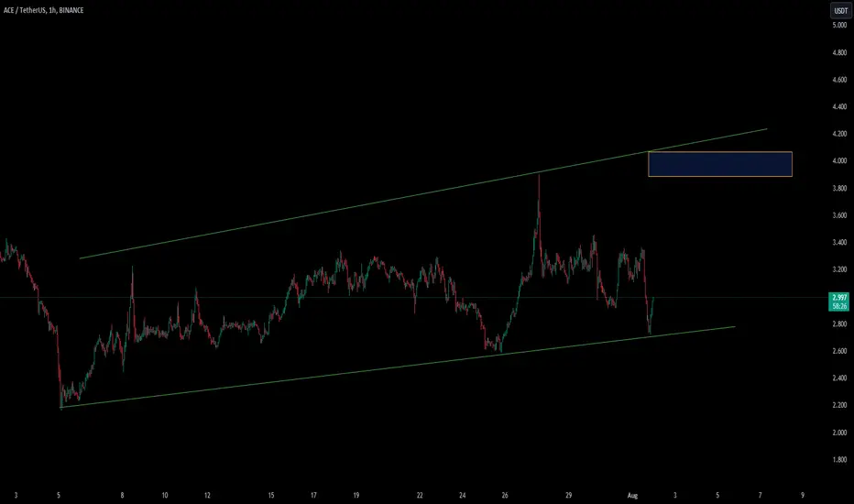
Task: Click the date 22 on time axis
Action: 420,495
